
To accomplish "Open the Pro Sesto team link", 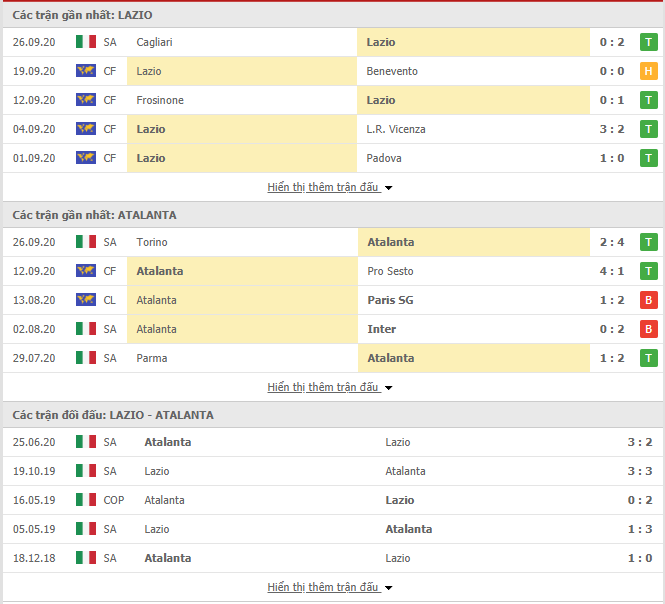I will [x=390, y=271].
